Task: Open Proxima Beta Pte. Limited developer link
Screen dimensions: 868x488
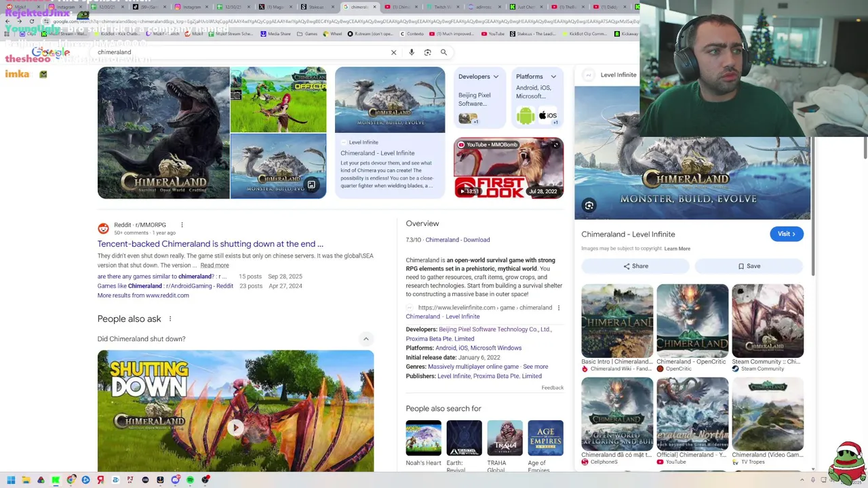Action: click(x=440, y=339)
